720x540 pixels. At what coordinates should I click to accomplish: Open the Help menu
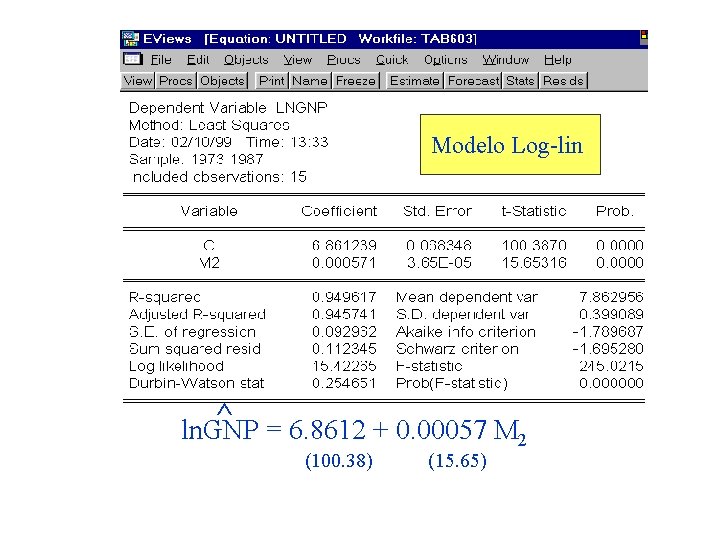(558, 60)
